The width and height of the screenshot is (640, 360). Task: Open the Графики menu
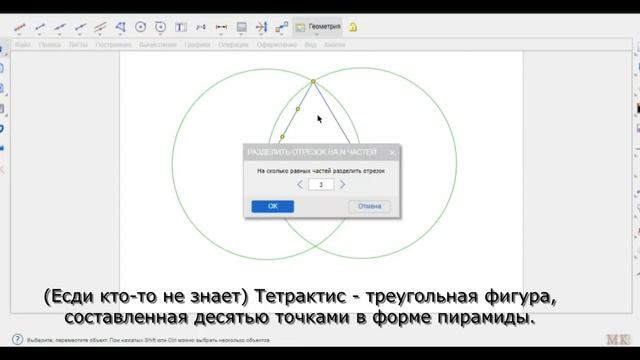[x=197, y=45]
